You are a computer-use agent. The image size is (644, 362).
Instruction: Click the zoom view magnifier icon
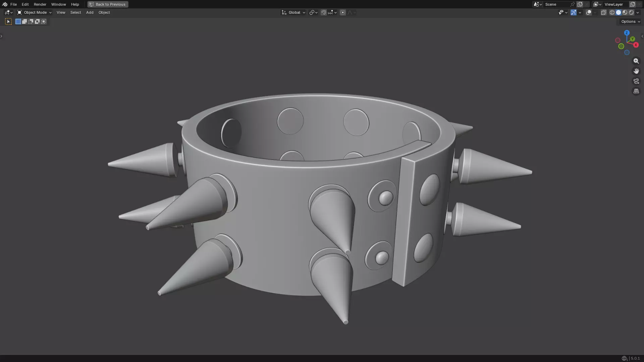click(636, 61)
